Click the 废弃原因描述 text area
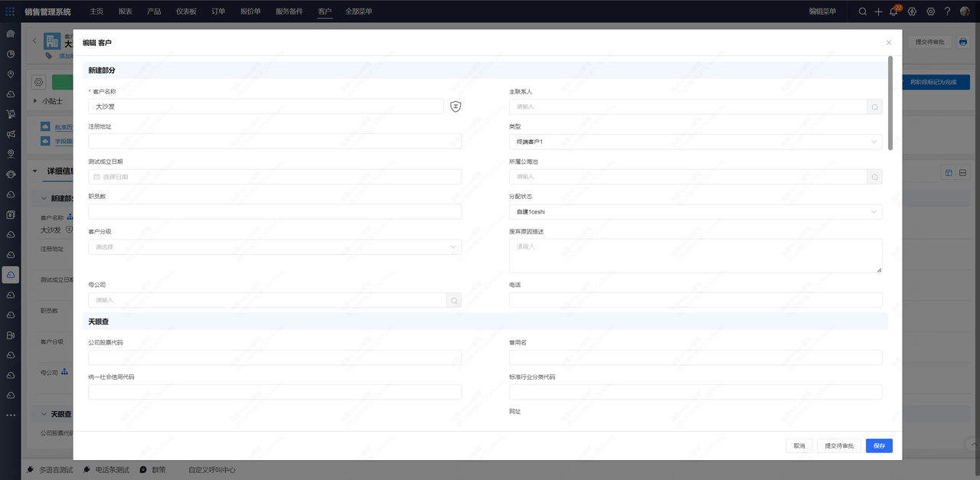 (x=695, y=256)
